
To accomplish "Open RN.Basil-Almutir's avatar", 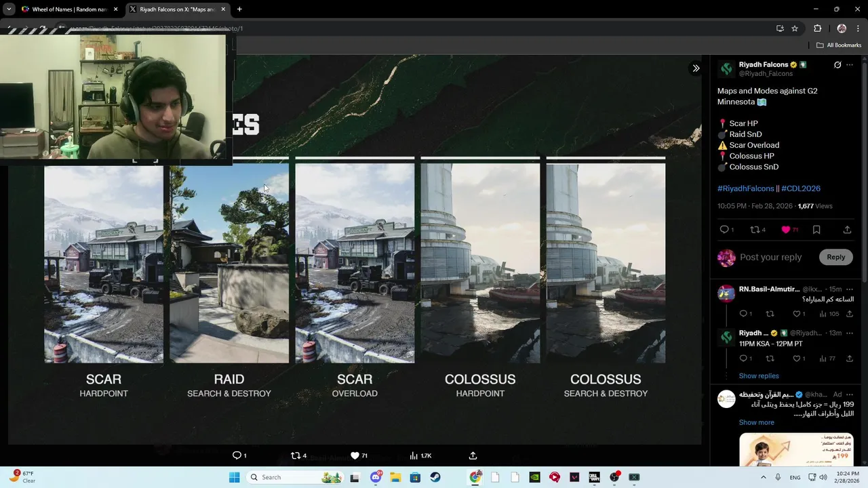I will pyautogui.click(x=726, y=293).
